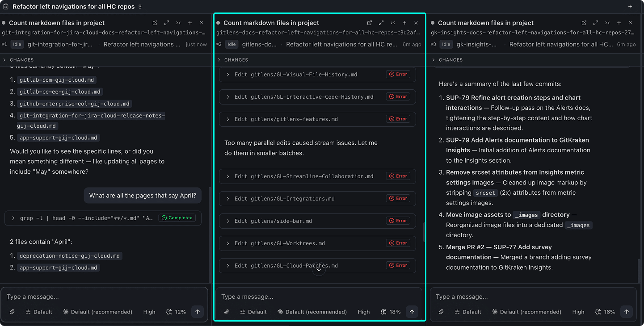The image size is (644, 326).
Task: Click the clipboard icon beside the workspace title
Action: (6, 7)
